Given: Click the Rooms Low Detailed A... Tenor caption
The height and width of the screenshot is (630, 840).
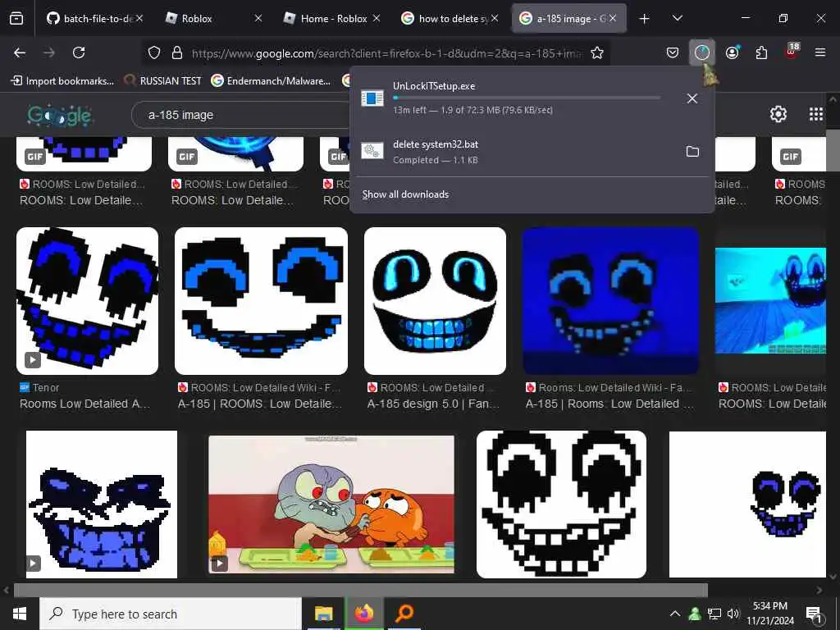Looking at the screenshot, I should (x=85, y=404).
